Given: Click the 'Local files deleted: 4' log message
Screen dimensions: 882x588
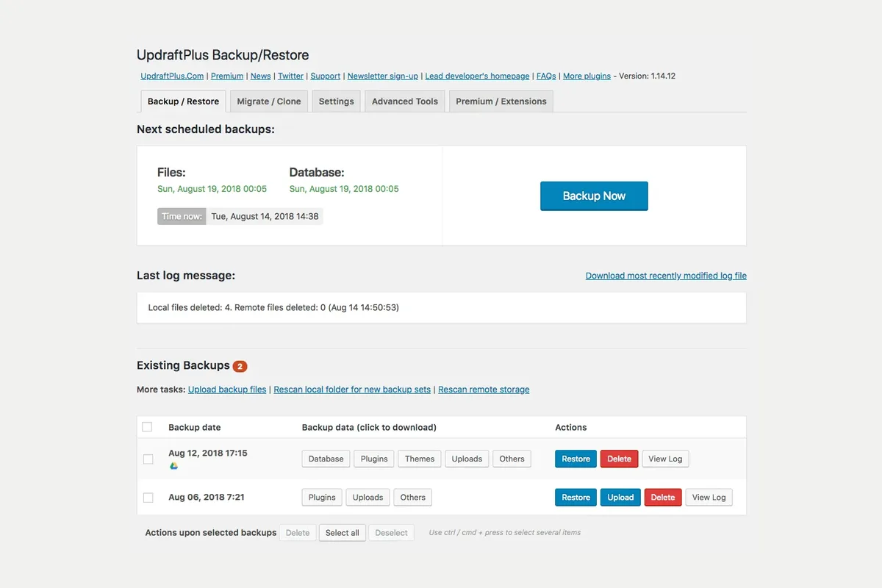Looking at the screenshot, I should click(x=273, y=307).
